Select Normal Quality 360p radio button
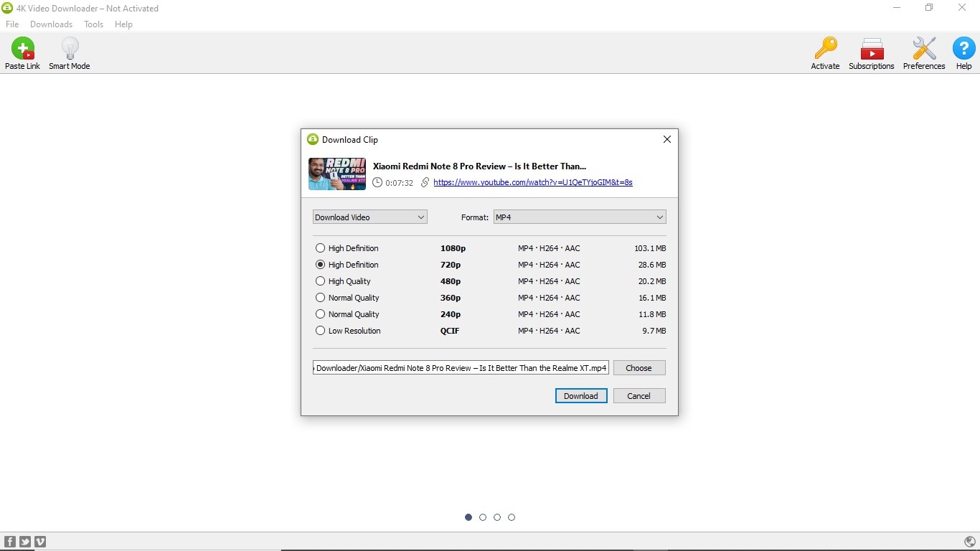 320,298
